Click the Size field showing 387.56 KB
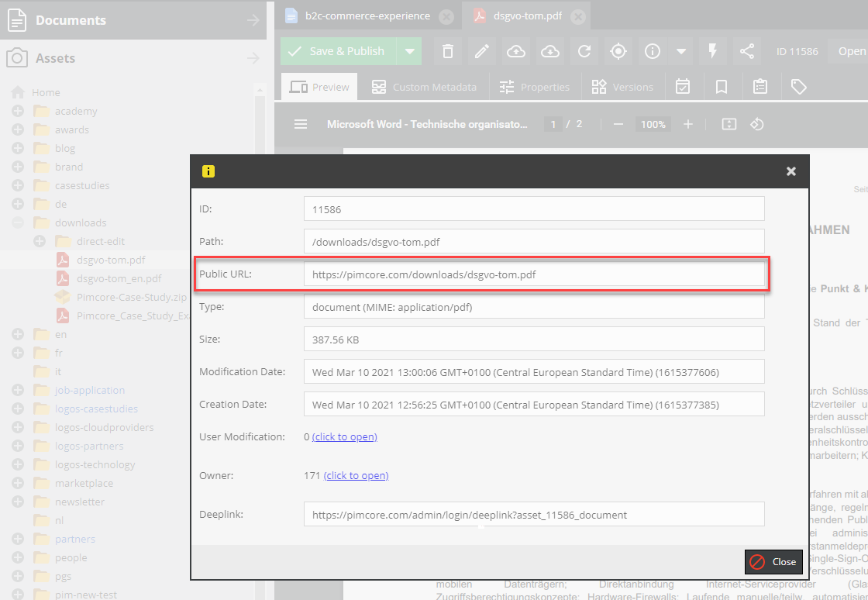 pos(534,340)
